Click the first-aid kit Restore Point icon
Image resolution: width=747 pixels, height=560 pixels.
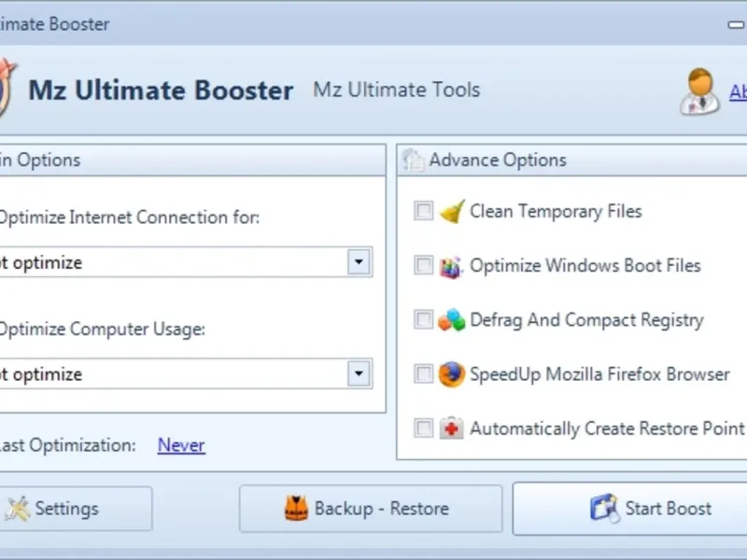(x=451, y=428)
